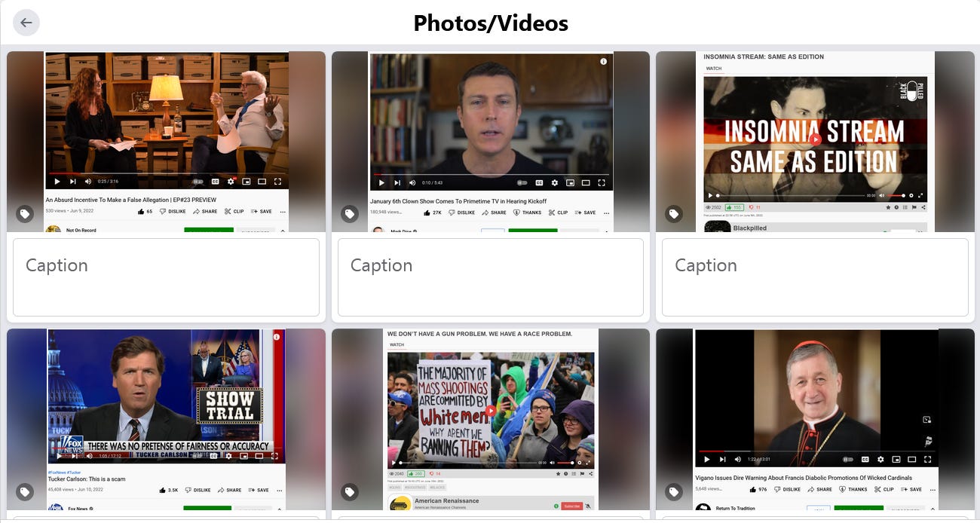Click autoplay toggle in 'Vigano' video screenshot
Screen dimensions: 980x523
848,459
